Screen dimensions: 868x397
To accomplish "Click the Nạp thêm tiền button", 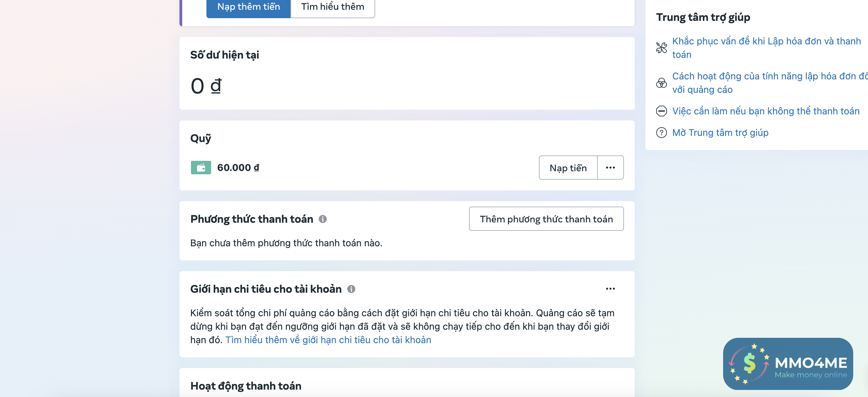I will [x=248, y=7].
